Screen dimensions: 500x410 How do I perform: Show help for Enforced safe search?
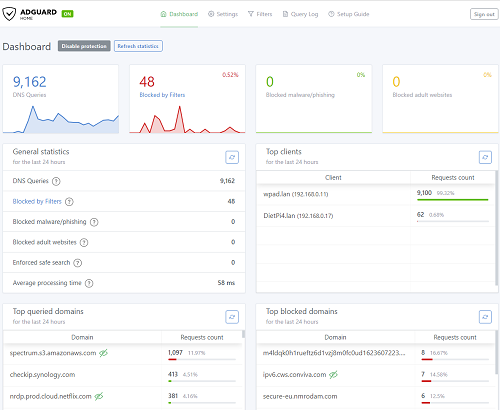click(78, 263)
